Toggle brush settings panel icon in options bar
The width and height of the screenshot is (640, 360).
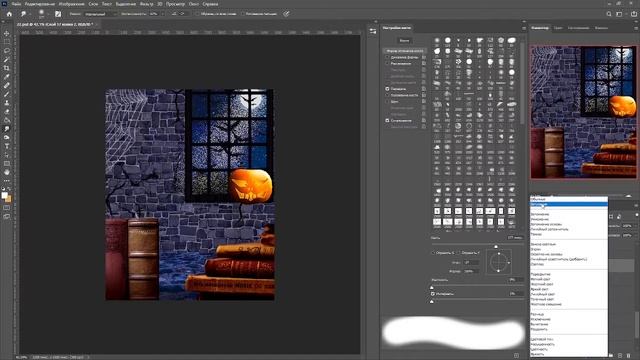(x=58, y=14)
